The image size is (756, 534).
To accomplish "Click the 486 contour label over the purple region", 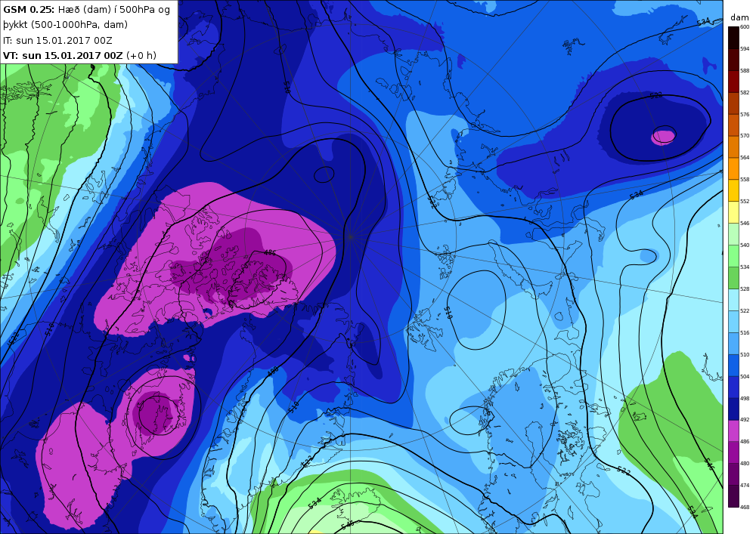I will click(x=270, y=252).
